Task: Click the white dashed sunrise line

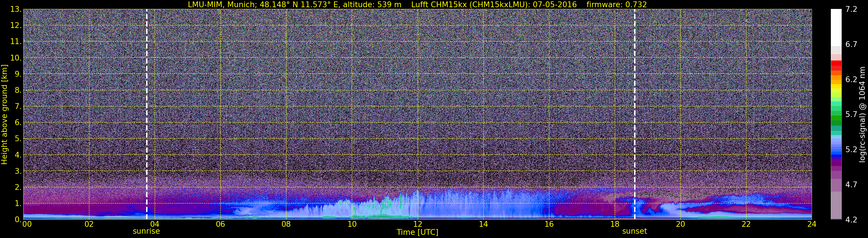Action: (x=147, y=114)
